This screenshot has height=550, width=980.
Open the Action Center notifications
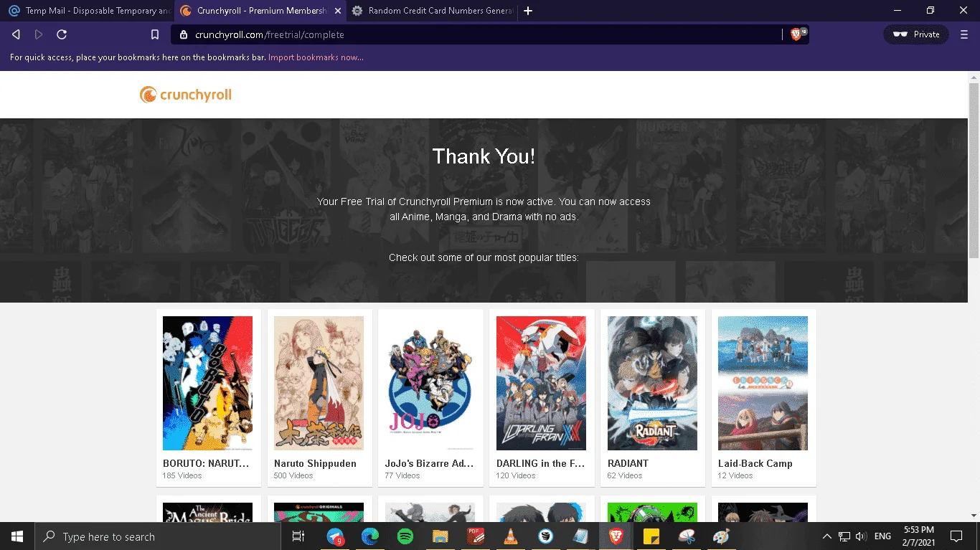956,536
